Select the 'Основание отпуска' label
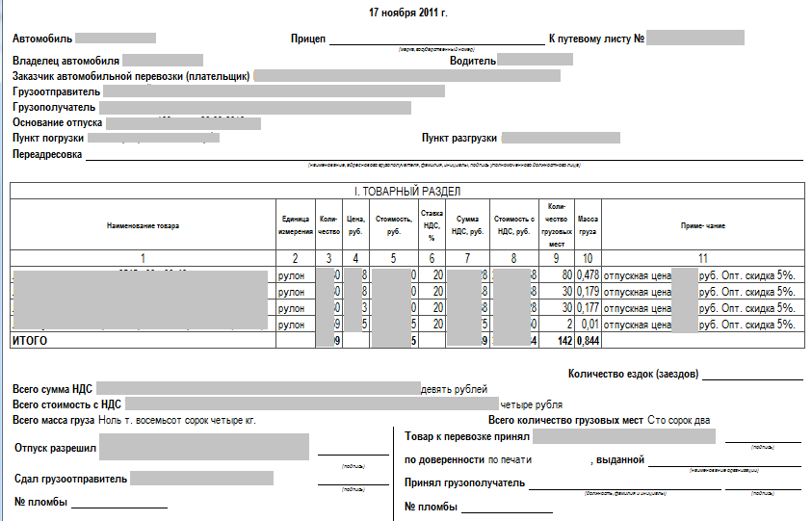The width and height of the screenshot is (812, 521). pyautogui.click(x=58, y=122)
